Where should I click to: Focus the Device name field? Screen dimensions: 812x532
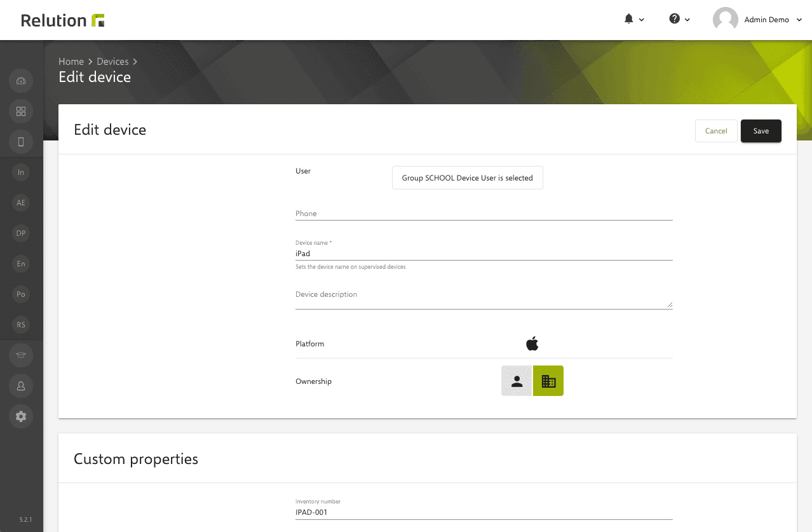coord(484,254)
